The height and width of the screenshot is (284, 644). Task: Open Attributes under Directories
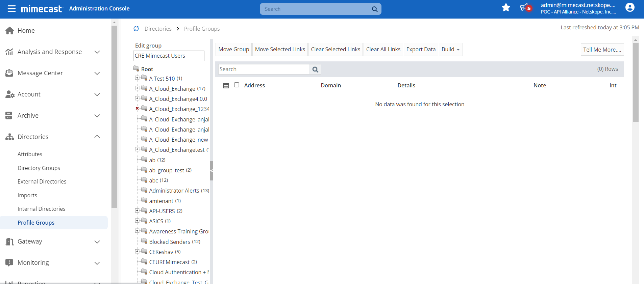tap(30, 154)
